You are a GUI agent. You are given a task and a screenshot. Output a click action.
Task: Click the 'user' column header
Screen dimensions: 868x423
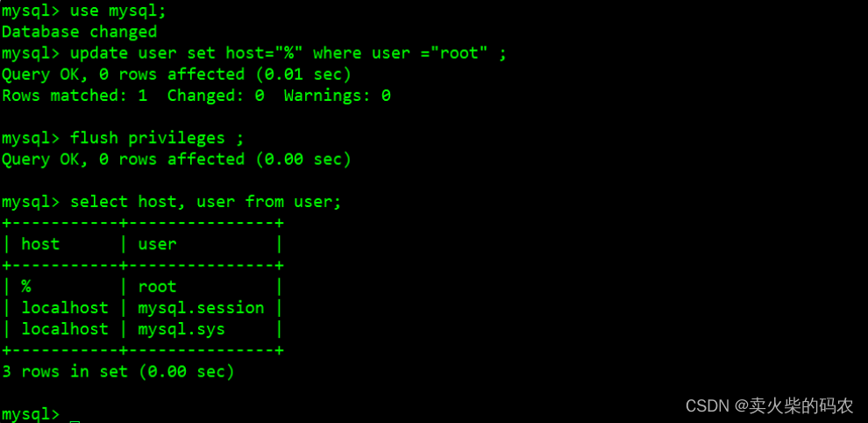[157, 244]
